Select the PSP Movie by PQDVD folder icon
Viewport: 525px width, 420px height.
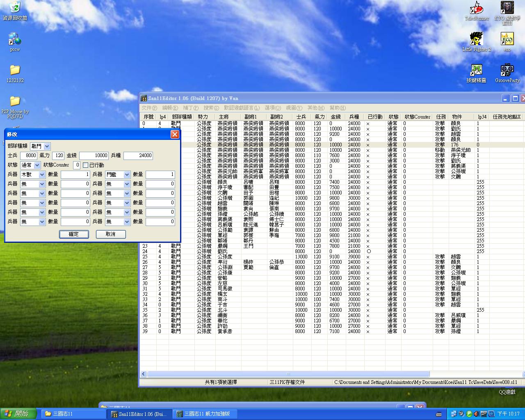pyautogui.click(x=15, y=101)
